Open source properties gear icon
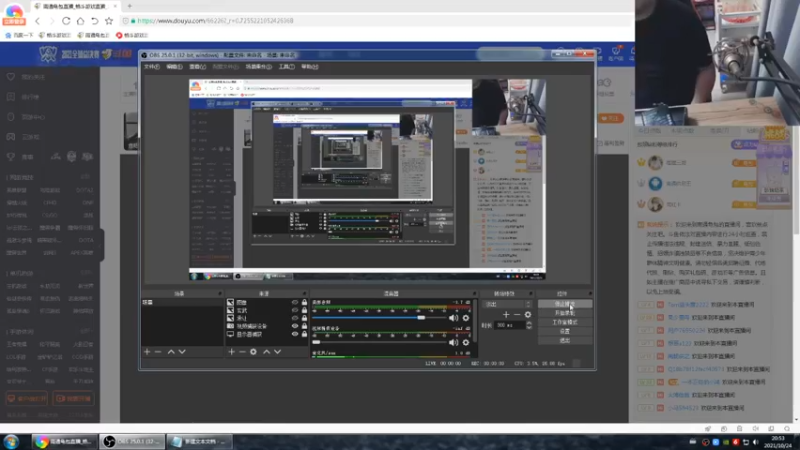Image resolution: width=800 pixels, height=450 pixels. [254, 352]
